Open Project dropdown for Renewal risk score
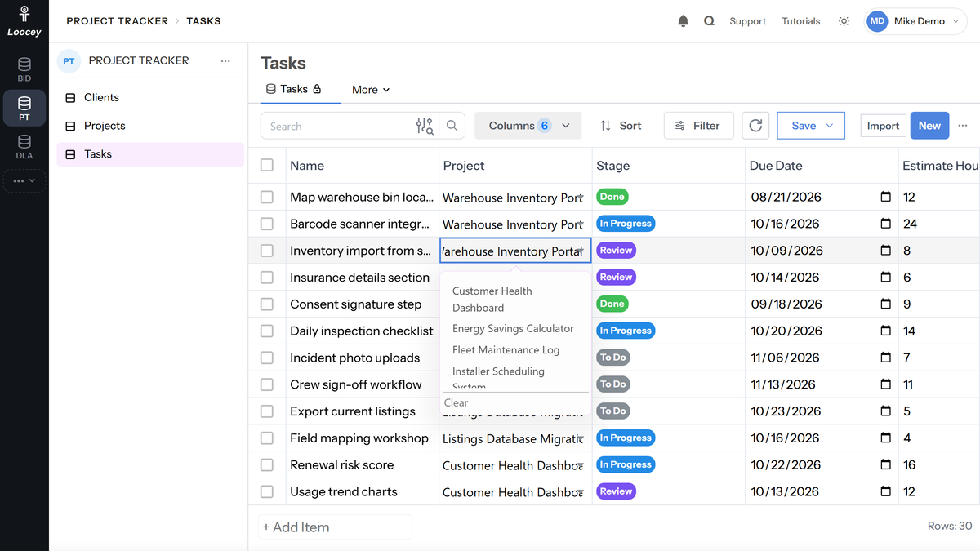 (581, 465)
